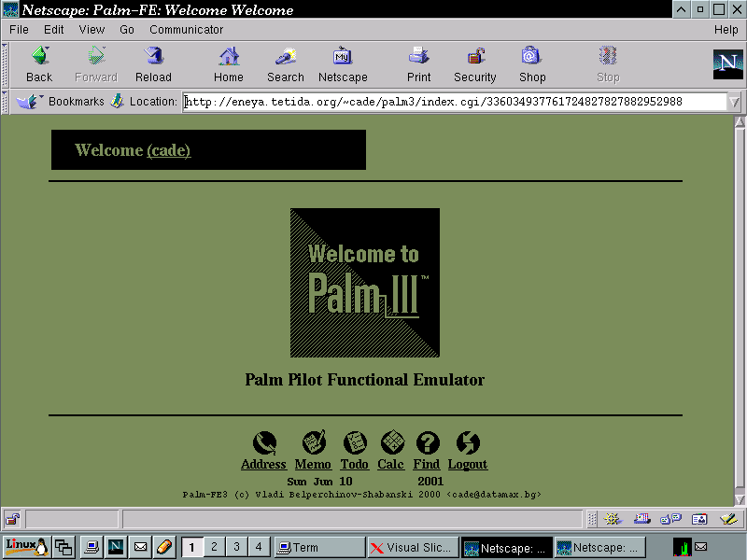Click the page scrollbar up arrow

pyautogui.click(x=740, y=122)
